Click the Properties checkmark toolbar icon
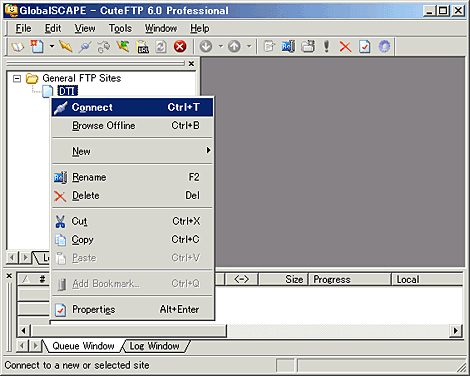The height and width of the screenshot is (376, 470). 365,47
